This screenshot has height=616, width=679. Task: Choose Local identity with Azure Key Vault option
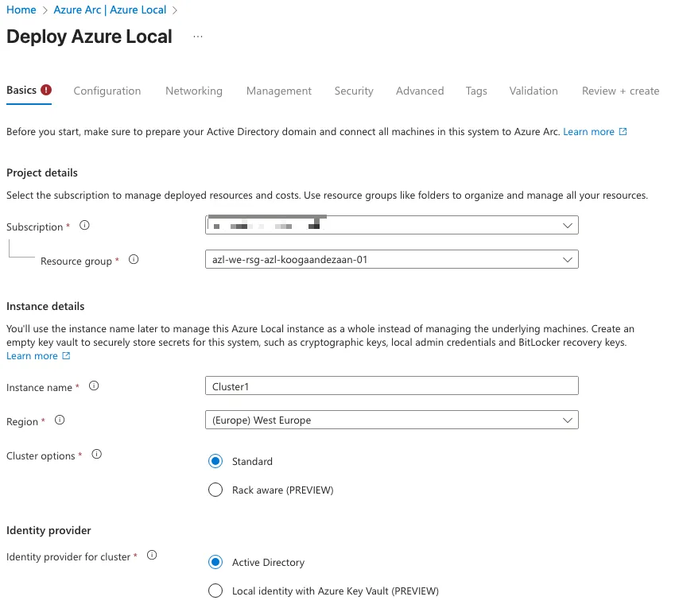pyautogui.click(x=215, y=591)
